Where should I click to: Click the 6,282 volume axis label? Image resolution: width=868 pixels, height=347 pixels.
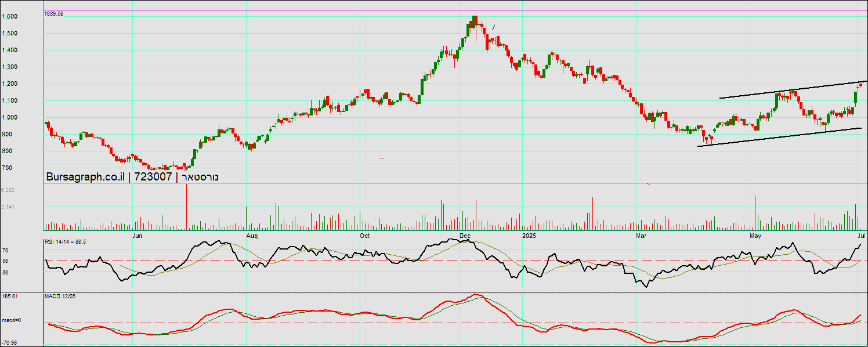coord(8,190)
